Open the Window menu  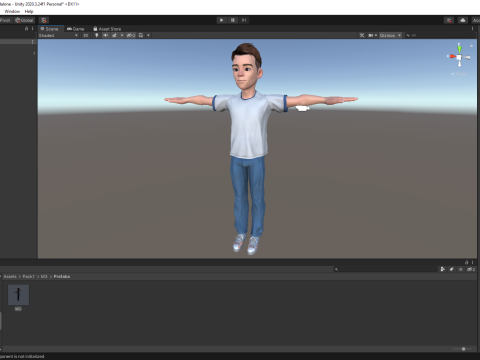12,11
